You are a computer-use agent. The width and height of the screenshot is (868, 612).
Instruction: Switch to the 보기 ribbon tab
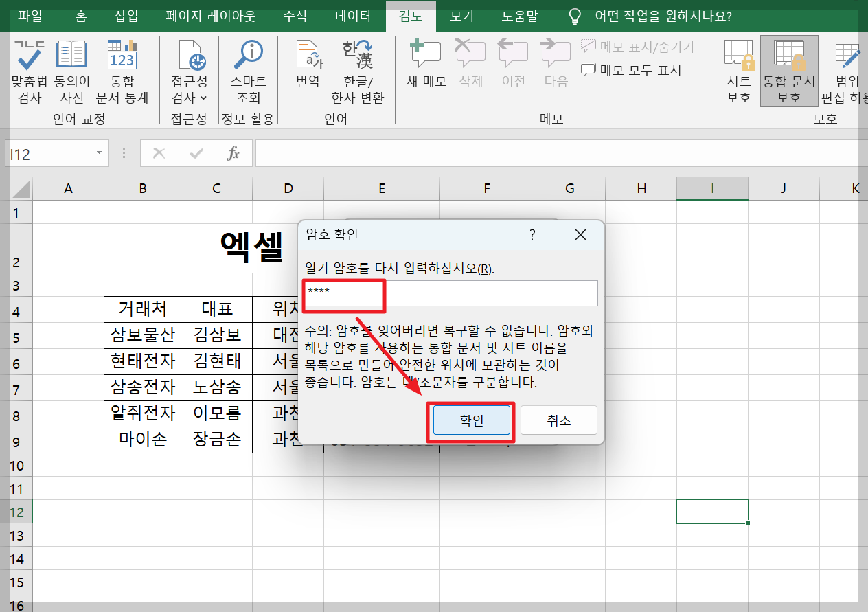460,15
